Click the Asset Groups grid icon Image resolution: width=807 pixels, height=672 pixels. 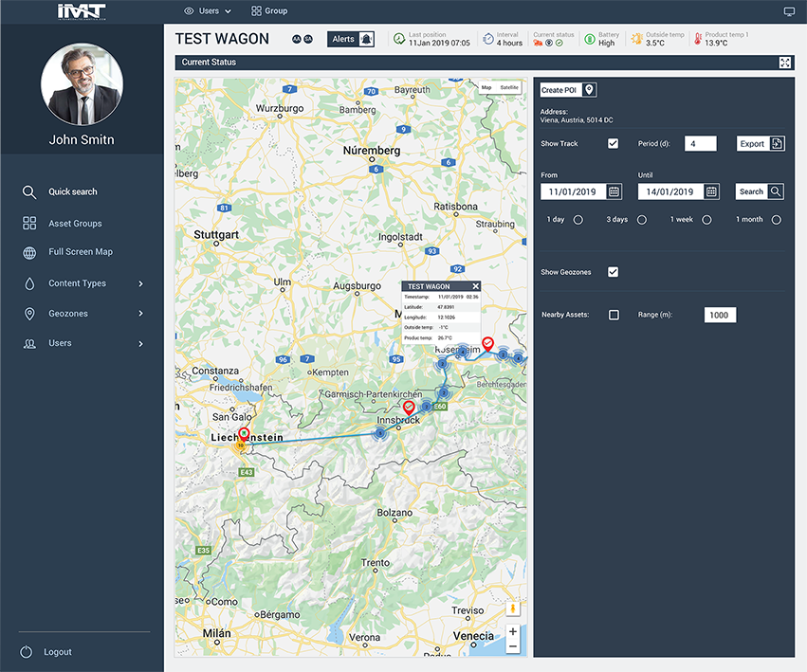29,223
